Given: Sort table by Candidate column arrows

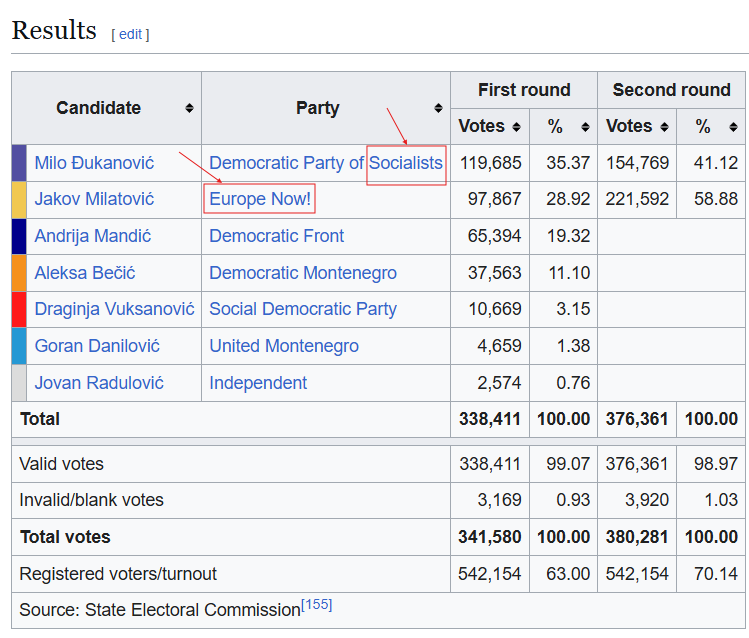Looking at the screenshot, I should click(x=189, y=108).
